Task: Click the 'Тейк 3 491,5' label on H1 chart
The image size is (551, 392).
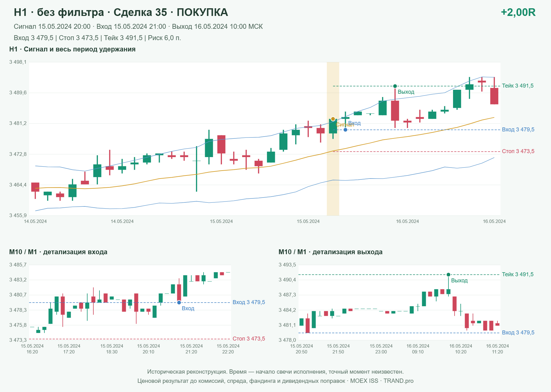Action: point(518,86)
